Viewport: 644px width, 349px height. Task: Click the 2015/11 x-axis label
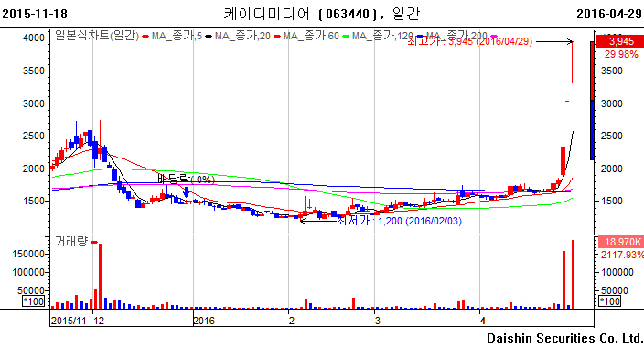[x=69, y=321]
